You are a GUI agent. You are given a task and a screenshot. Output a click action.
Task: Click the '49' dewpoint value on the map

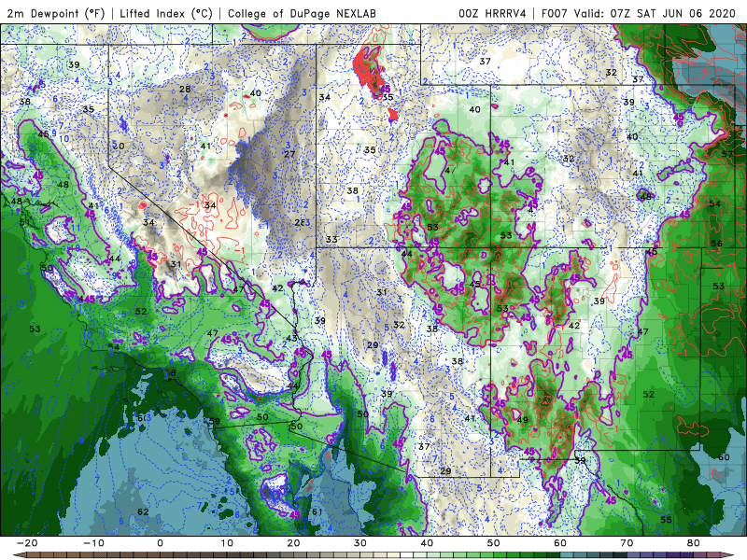pyautogui.click(x=523, y=419)
